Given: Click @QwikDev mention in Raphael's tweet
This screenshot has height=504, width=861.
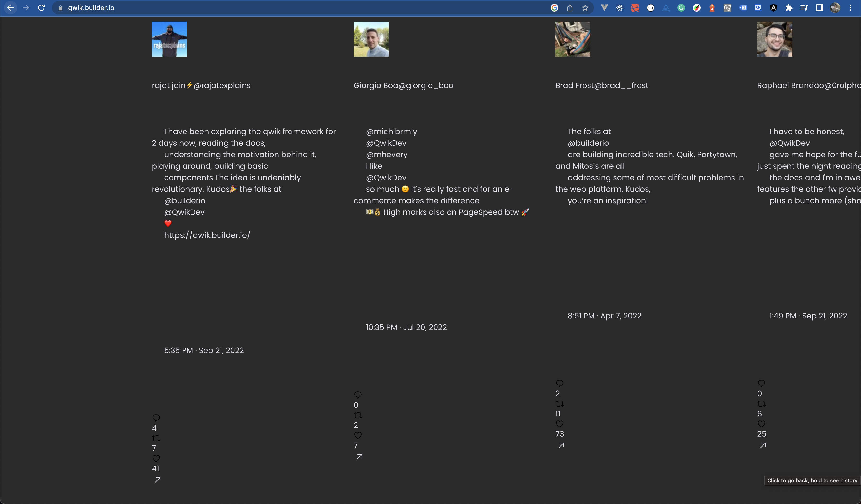Looking at the screenshot, I should [x=790, y=143].
